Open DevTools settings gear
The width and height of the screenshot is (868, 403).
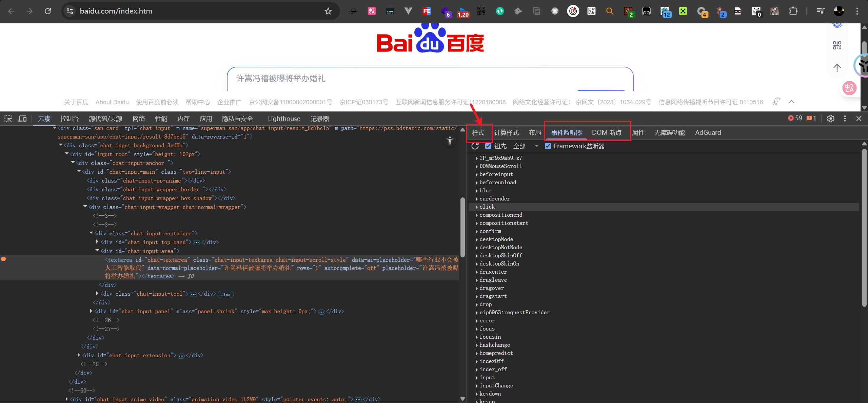click(830, 119)
